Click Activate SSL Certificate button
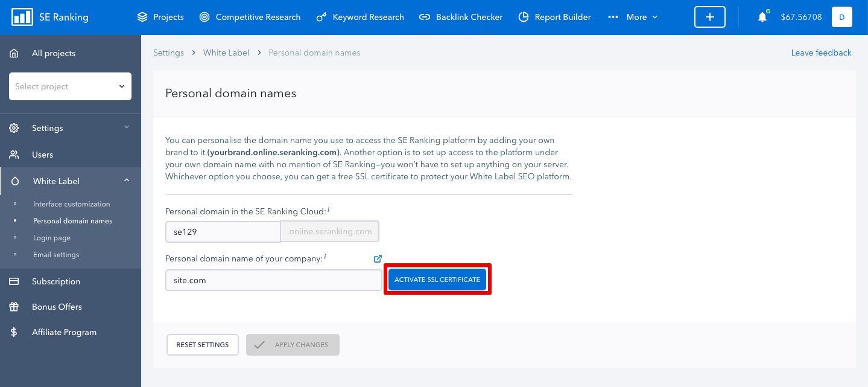The height and width of the screenshot is (387, 868). click(x=437, y=280)
